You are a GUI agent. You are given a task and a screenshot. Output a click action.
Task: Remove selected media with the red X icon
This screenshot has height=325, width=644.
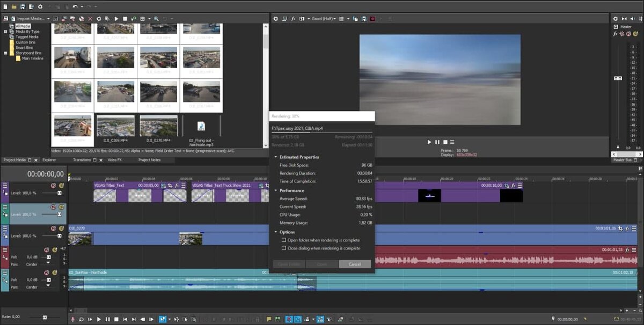[x=90, y=19]
